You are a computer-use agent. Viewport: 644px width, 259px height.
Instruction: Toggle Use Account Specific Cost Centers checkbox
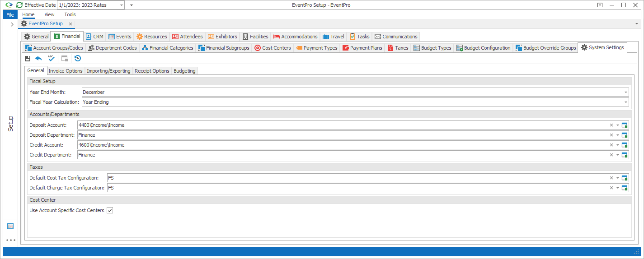110,210
